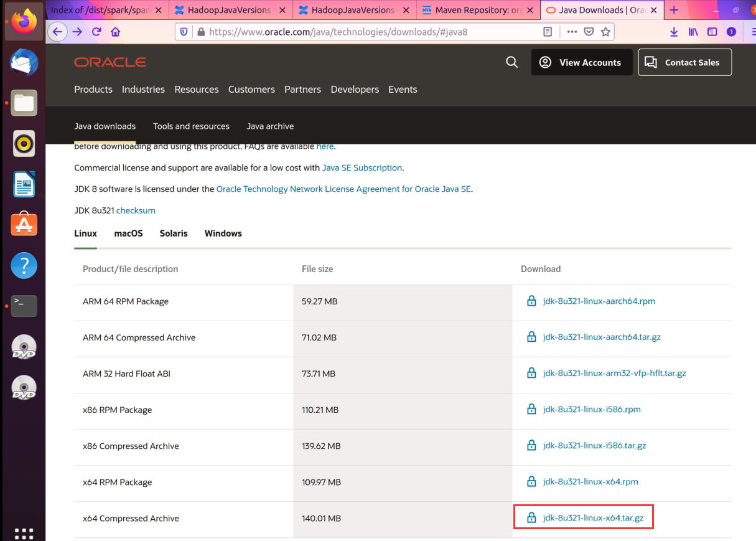Open the Resources menu
The width and height of the screenshot is (756, 541).
pyautogui.click(x=197, y=89)
